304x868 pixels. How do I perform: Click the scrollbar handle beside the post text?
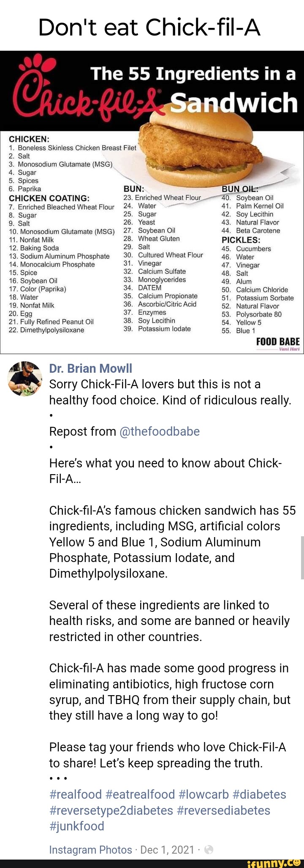click(x=302, y=557)
